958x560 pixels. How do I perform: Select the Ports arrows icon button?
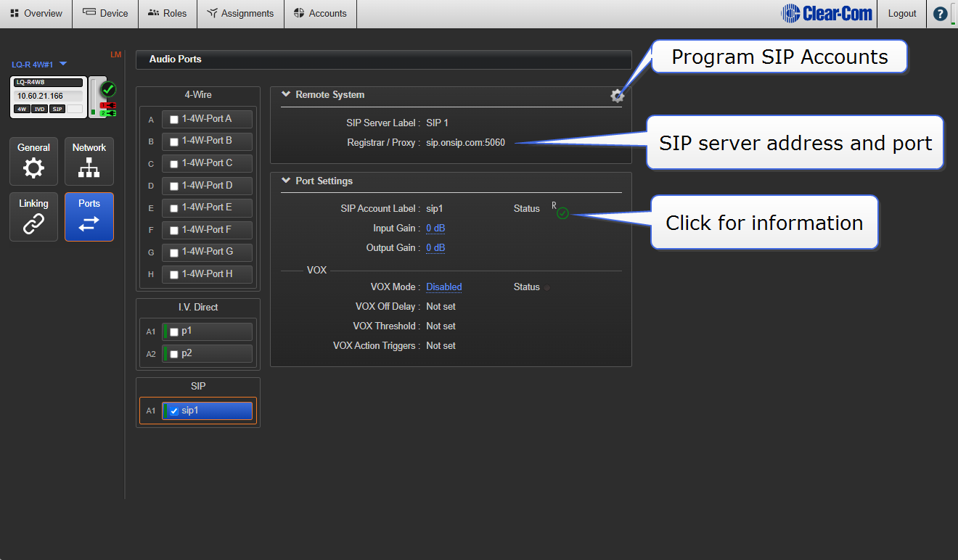pyautogui.click(x=89, y=217)
